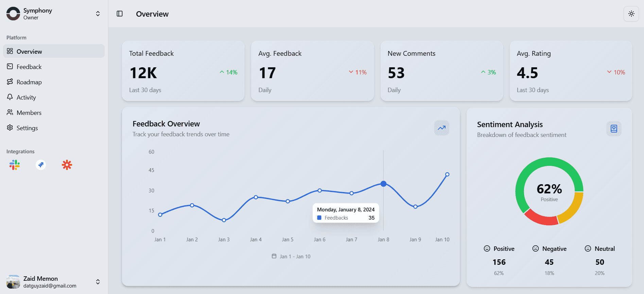Image resolution: width=644 pixels, height=294 pixels.
Task: Click the datguyzaid@gmail.com email text
Action: 50,286
